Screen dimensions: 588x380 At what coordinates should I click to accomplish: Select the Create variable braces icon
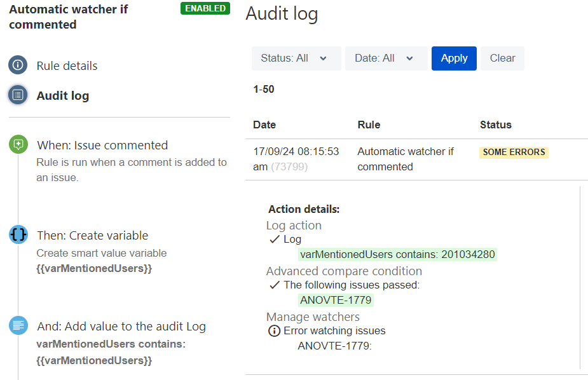[18, 234]
